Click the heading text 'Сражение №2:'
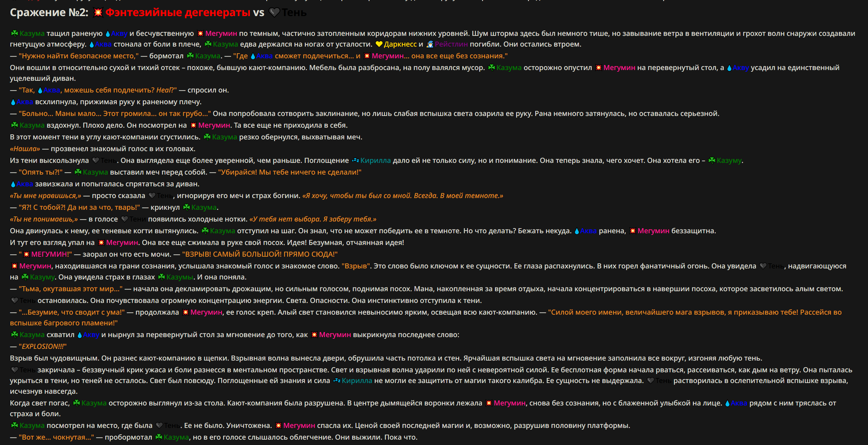Viewport: 868px width, 445px height. pyautogui.click(x=49, y=12)
